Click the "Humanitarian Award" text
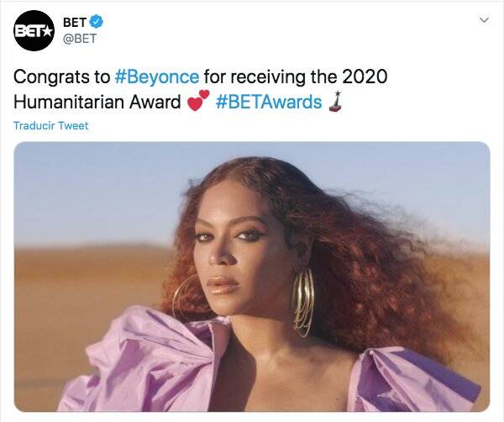This screenshot has height=422, width=504. tap(97, 102)
